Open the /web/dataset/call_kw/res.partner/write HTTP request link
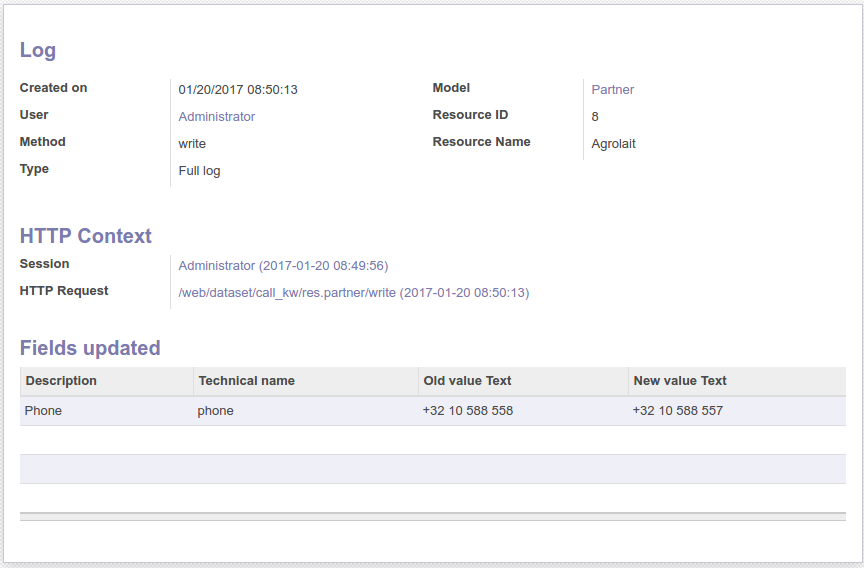The height and width of the screenshot is (568, 864). pos(353,293)
